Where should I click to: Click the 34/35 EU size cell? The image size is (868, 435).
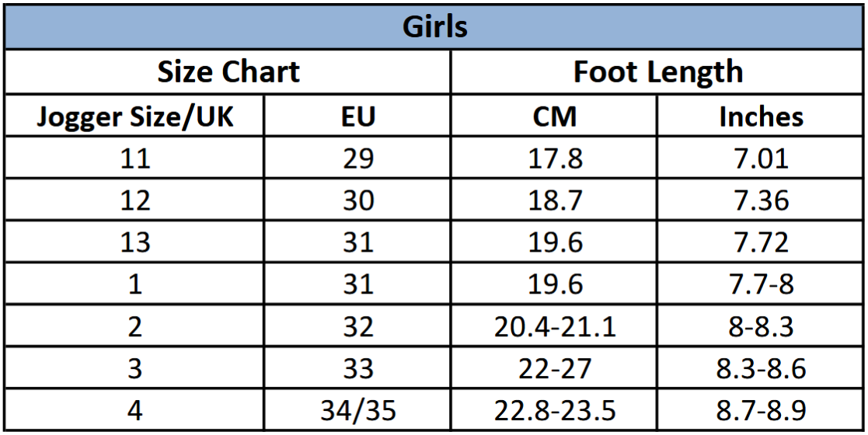pyautogui.click(x=358, y=410)
